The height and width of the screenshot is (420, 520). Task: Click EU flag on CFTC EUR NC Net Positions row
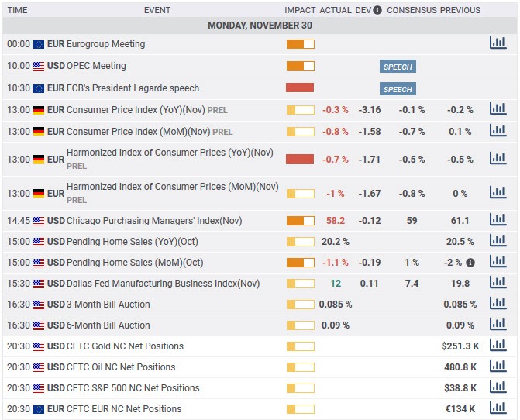pos(39,409)
